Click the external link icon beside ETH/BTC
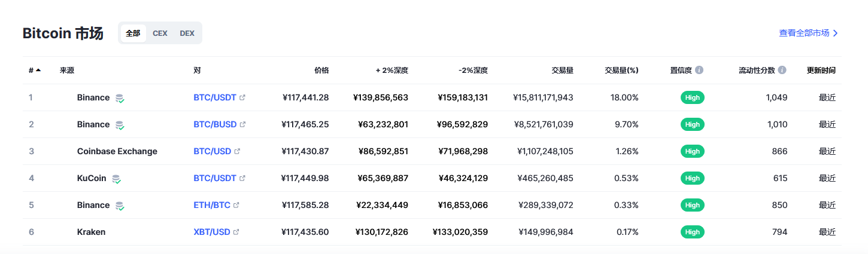The image size is (868, 257). tap(236, 205)
